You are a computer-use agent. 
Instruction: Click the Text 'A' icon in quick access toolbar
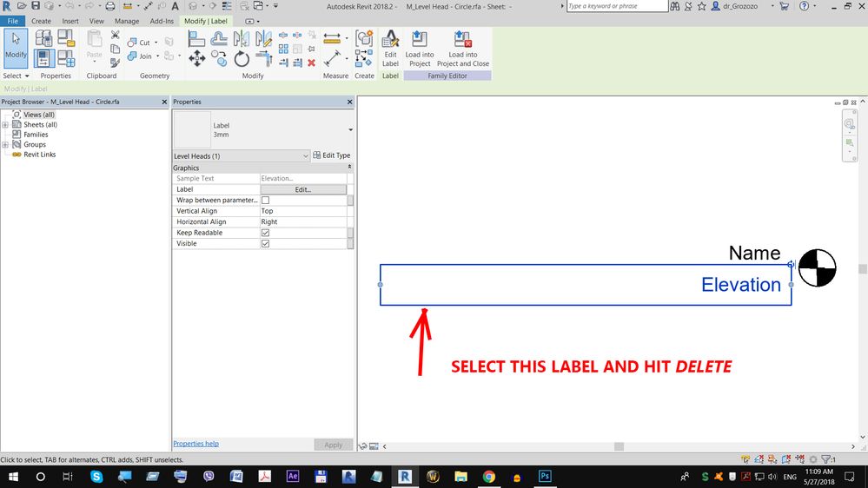175,6
